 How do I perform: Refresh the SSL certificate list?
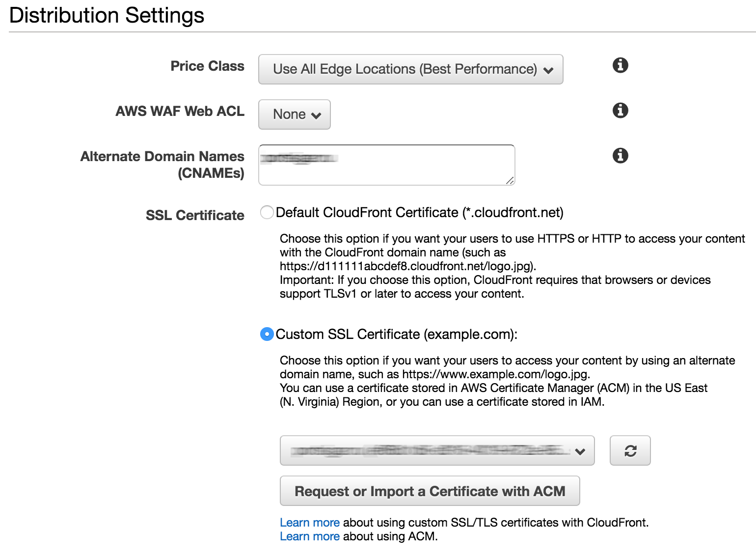[x=630, y=450]
